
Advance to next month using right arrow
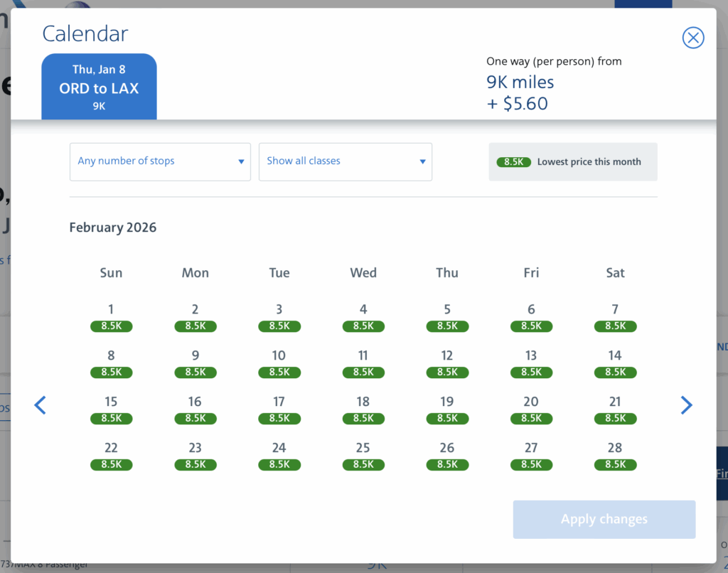[686, 405]
